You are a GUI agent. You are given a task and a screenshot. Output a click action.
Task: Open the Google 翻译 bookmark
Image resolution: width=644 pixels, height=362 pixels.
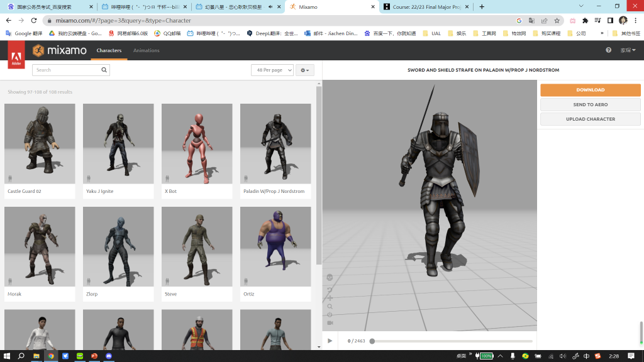pyautogui.click(x=25, y=34)
